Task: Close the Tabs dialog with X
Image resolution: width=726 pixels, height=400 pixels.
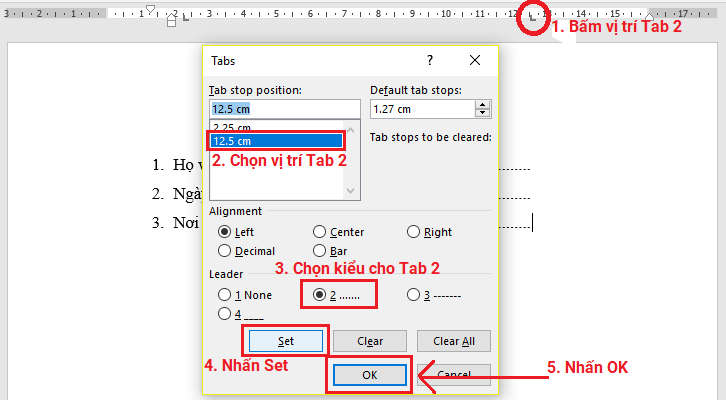Action: [474, 60]
